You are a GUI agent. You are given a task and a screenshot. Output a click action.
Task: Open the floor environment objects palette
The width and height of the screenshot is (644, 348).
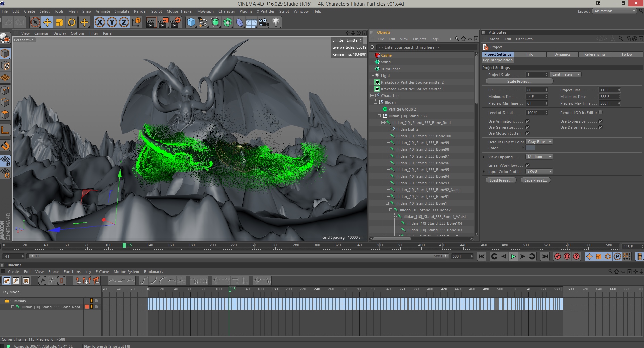[252, 23]
